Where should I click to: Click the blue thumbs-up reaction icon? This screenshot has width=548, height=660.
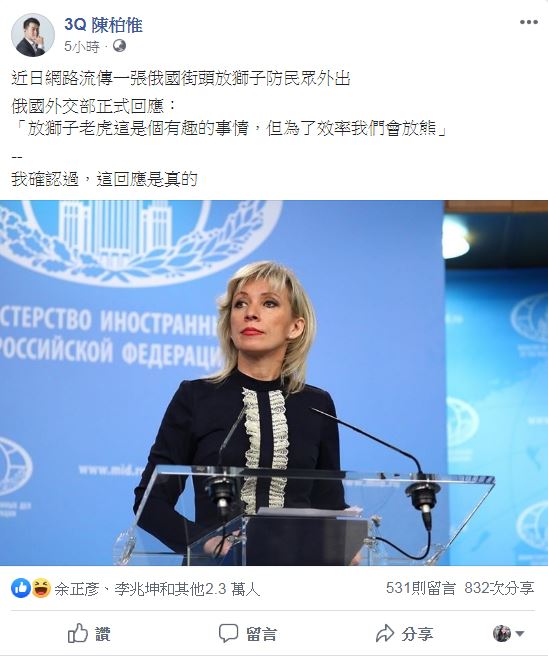click(21, 588)
